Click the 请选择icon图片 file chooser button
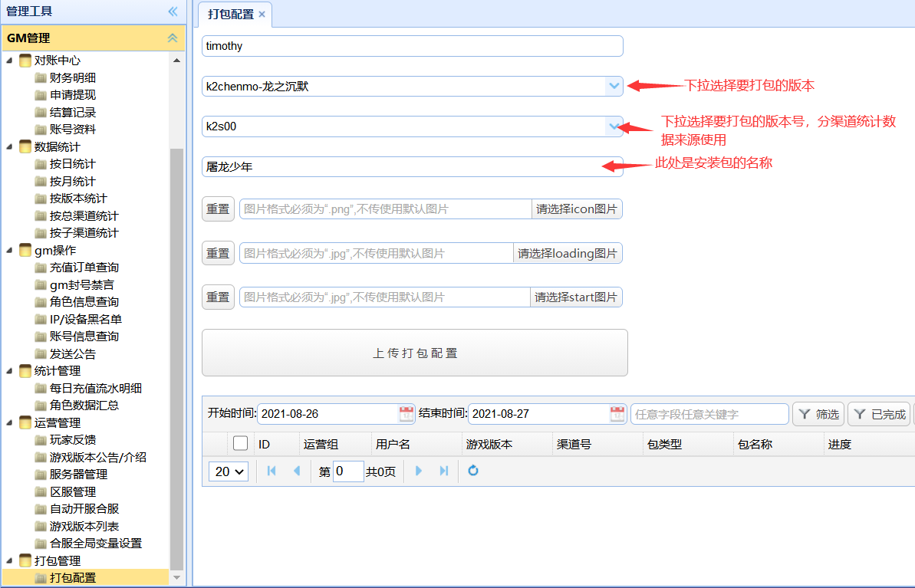 577,209
